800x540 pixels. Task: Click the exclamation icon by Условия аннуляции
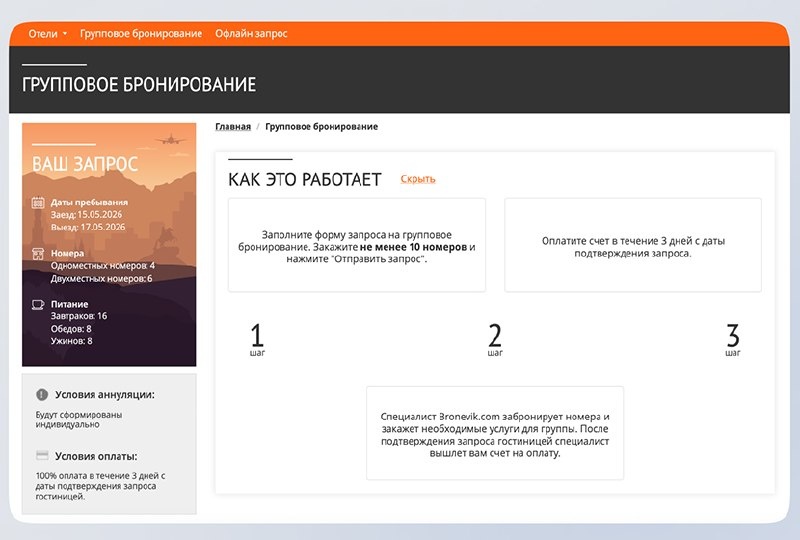click(x=42, y=395)
